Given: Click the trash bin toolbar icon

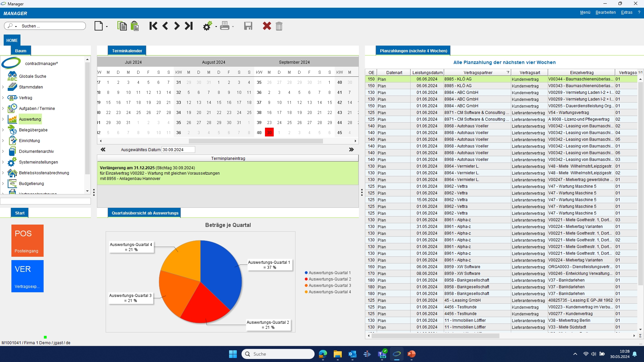Looking at the screenshot, I should 279,26.
